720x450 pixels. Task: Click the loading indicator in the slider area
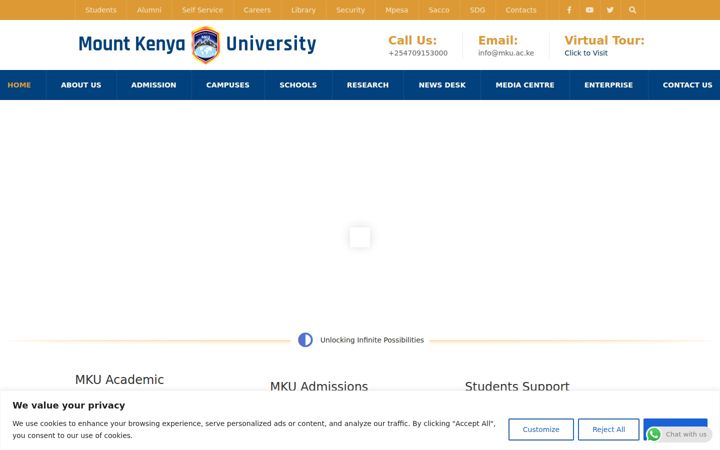click(360, 237)
